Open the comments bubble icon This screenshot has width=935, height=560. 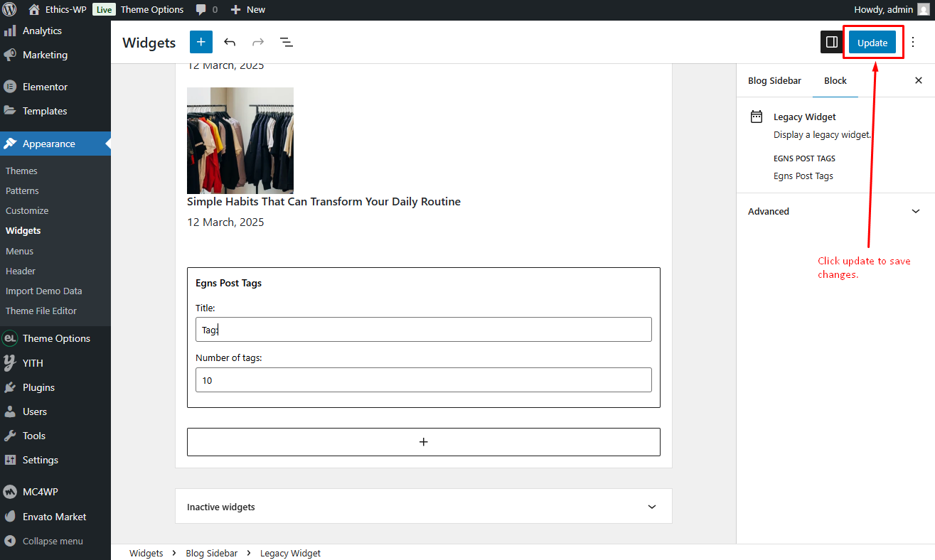click(201, 10)
